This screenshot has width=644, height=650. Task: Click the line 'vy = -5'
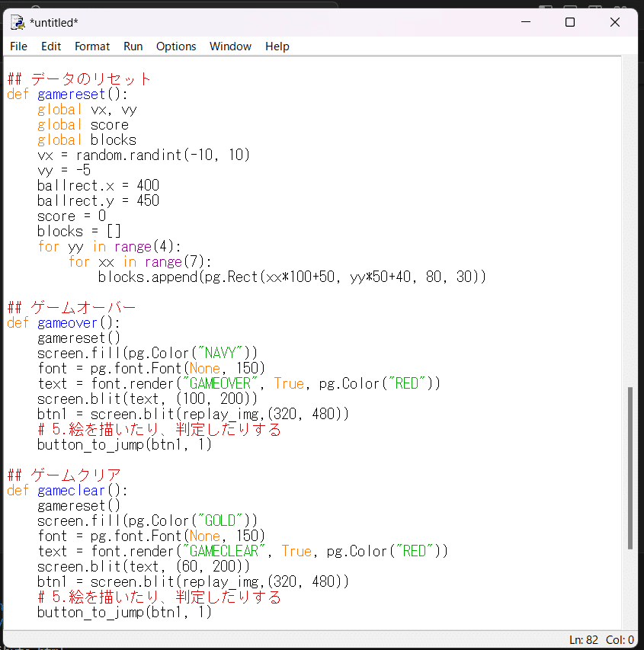[64, 171]
